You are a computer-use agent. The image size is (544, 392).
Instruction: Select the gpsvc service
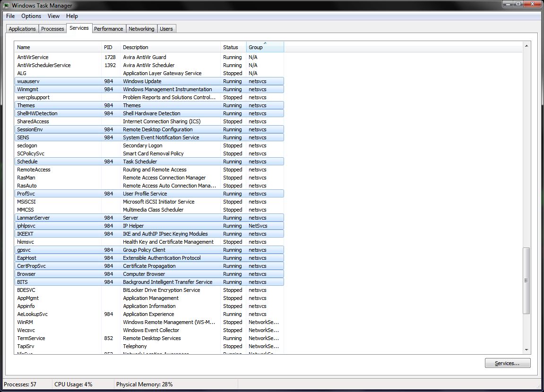pyautogui.click(x=149, y=250)
